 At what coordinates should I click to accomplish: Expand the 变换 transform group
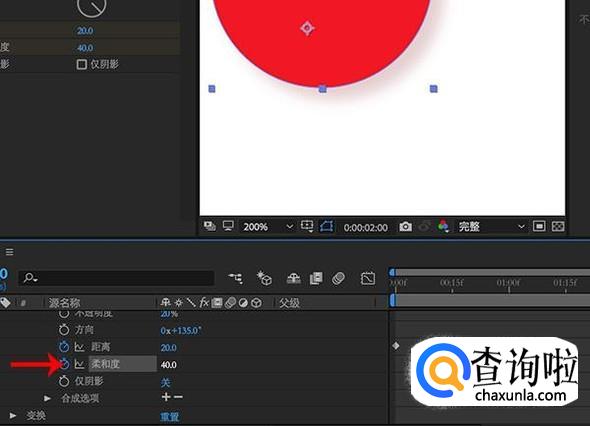click(x=13, y=415)
